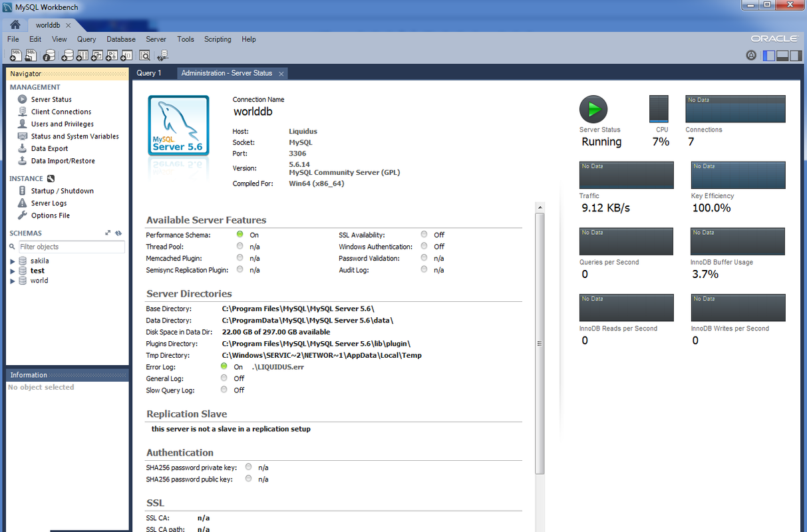Image resolution: width=807 pixels, height=532 pixels.
Task: Create a new view toolbar icon
Action: coord(96,56)
